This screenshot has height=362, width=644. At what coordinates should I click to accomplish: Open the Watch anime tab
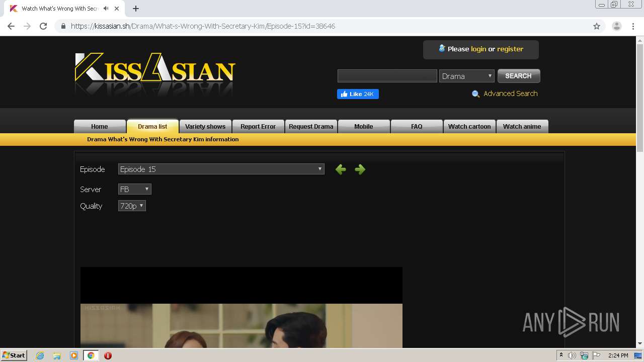[522, 126]
